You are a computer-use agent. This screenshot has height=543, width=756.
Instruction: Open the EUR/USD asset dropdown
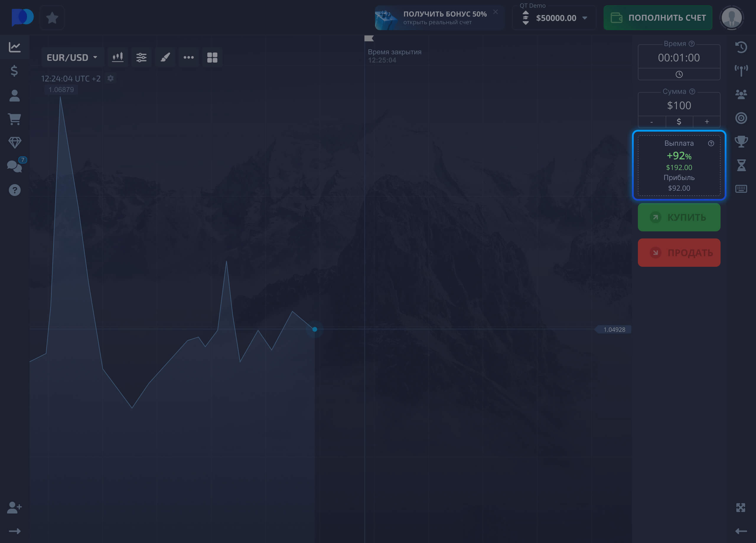pos(71,57)
